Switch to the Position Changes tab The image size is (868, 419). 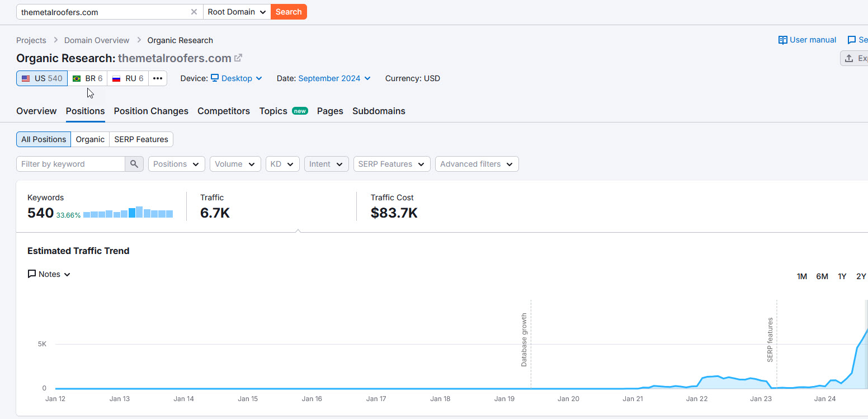(151, 111)
